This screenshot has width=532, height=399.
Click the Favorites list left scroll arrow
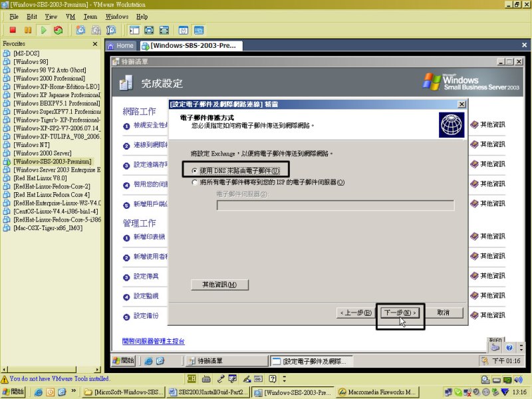(x=4, y=370)
